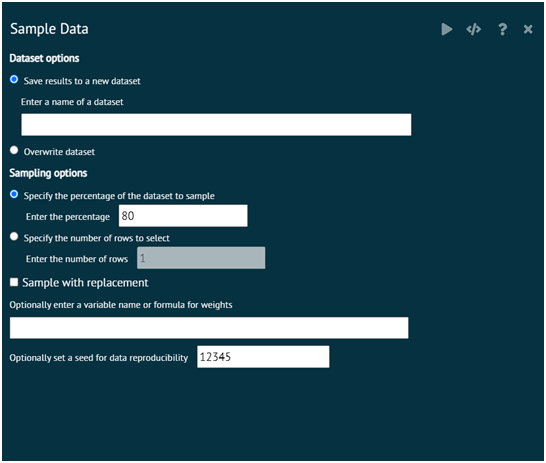
Task: Click the percentage field showing 80
Action: click(183, 216)
